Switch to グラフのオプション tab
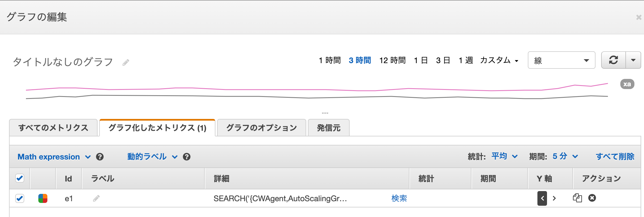The width and height of the screenshot is (644, 217). (x=262, y=128)
